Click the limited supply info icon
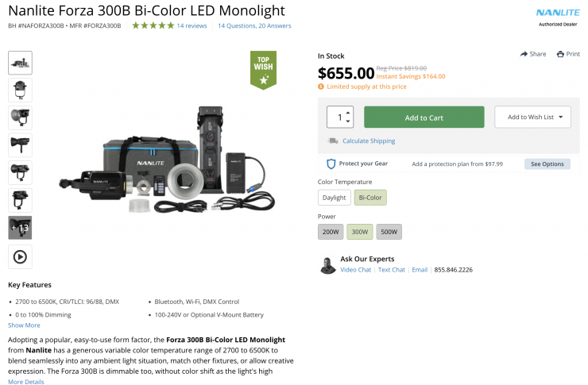 321,87
